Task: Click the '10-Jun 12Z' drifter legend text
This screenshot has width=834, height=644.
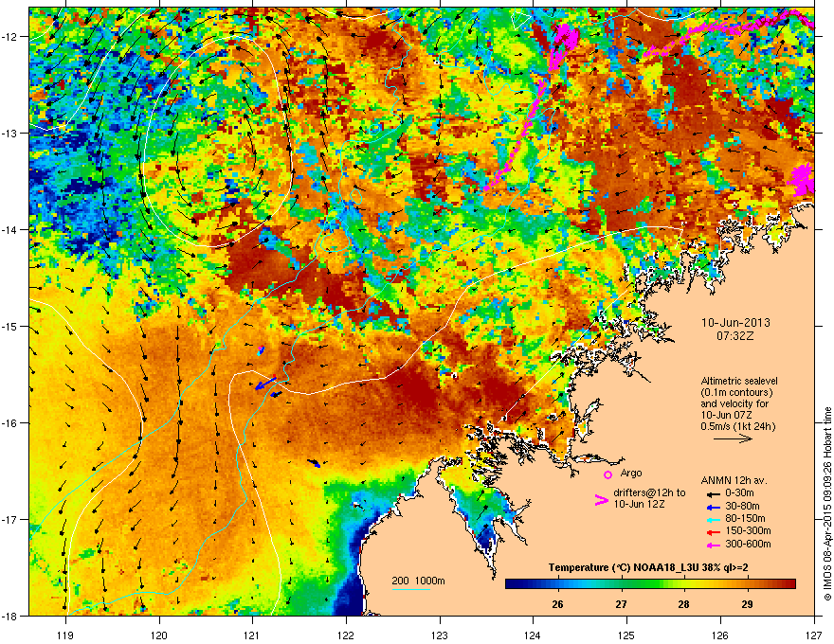Action: click(x=640, y=504)
